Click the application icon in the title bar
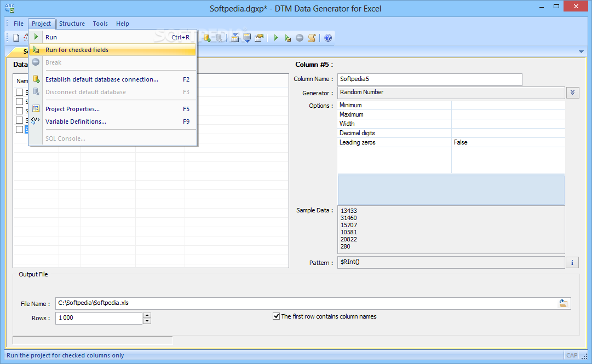Image resolution: width=592 pixels, height=364 pixels. 10,8
